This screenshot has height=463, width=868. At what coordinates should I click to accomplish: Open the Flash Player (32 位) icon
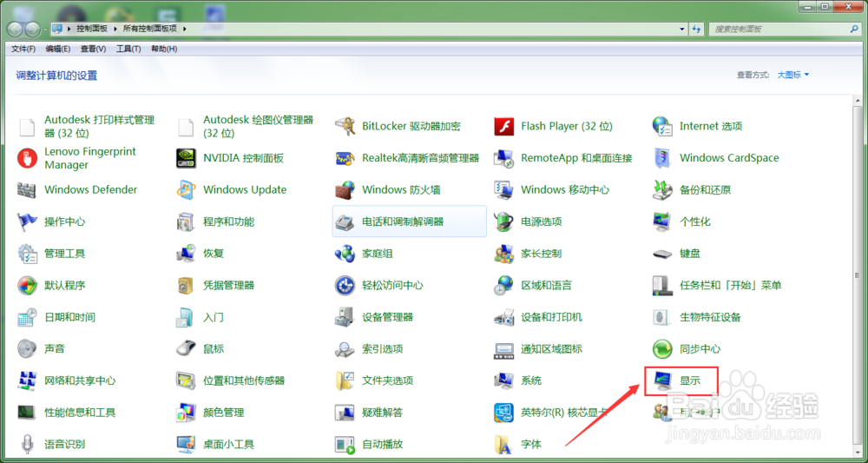(x=503, y=126)
